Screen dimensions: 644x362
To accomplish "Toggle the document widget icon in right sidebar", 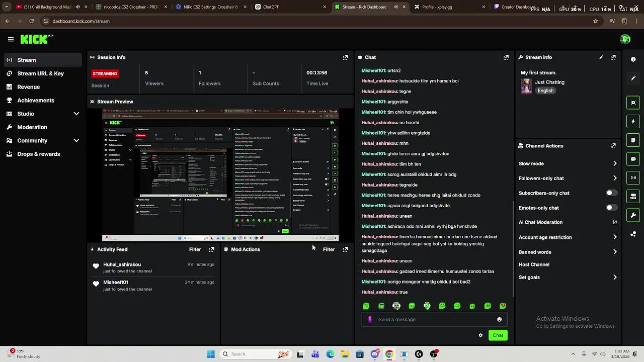I will [x=633, y=140].
